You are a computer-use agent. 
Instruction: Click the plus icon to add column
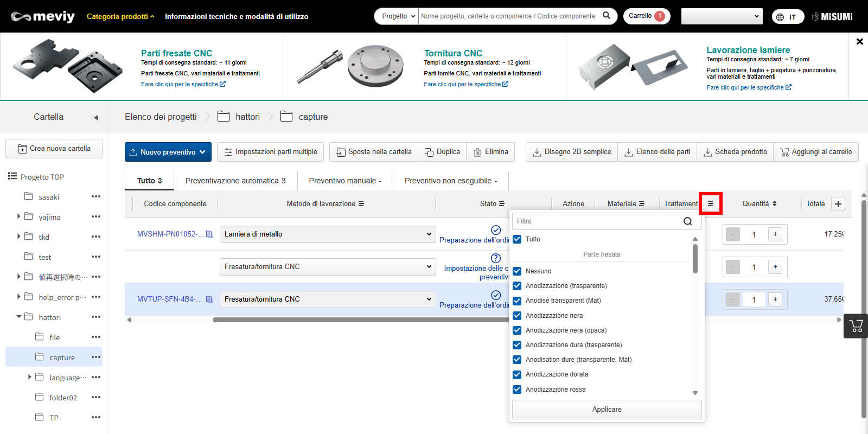pos(838,204)
